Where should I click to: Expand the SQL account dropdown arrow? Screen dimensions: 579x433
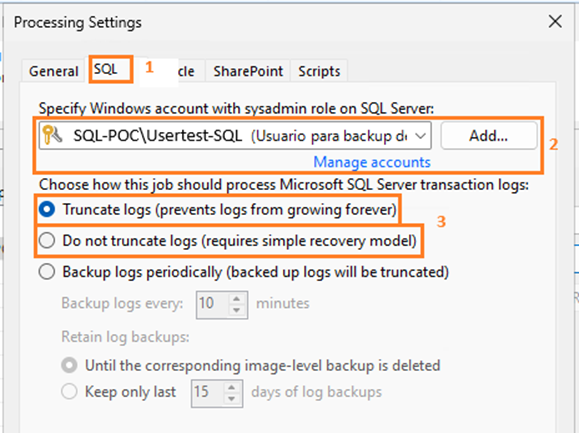pyautogui.click(x=421, y=136)
